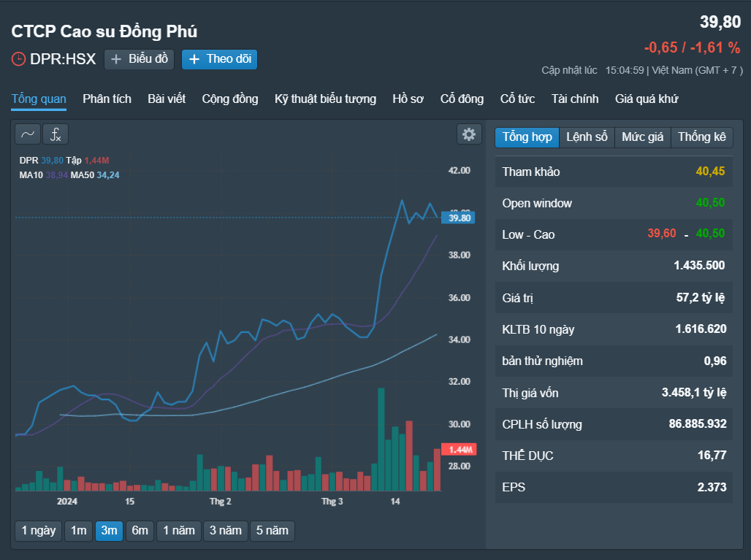Show Thống kê panel tab

point(701,137)
